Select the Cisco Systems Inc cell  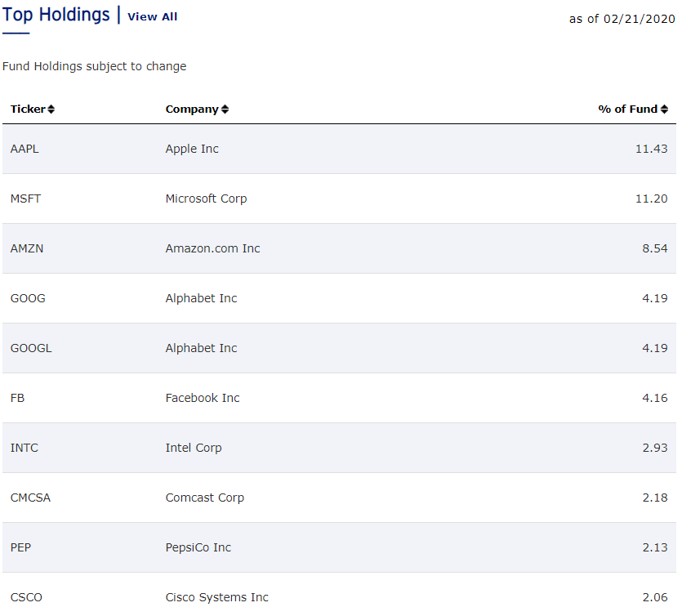tap(217, 597)
